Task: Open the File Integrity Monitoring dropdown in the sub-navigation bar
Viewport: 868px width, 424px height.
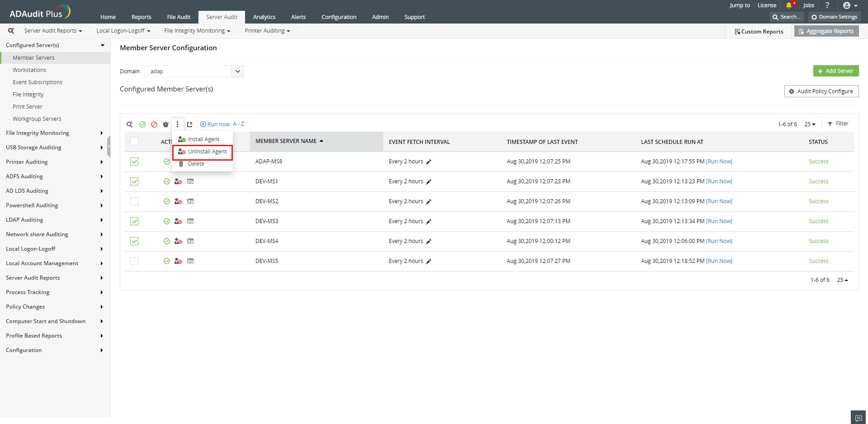Action: point(197,31)
